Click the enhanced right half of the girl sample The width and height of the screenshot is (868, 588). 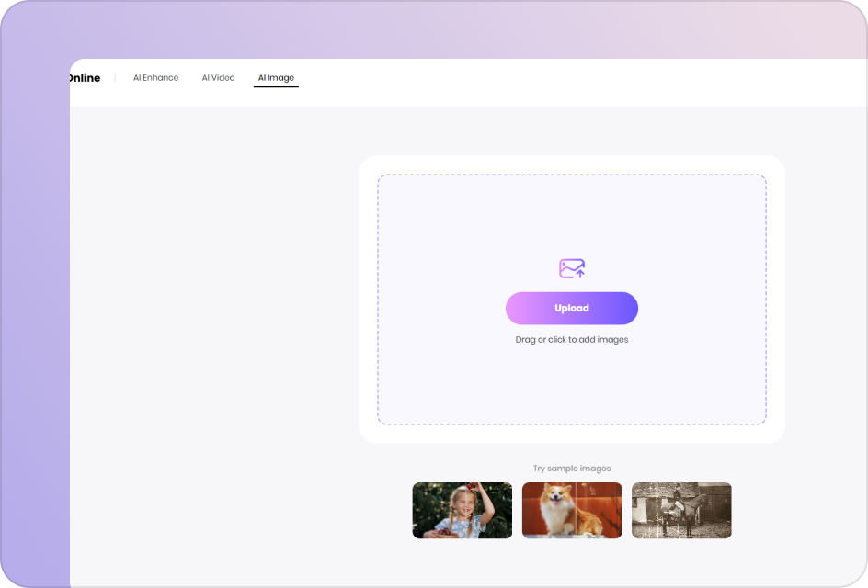coord(489,511)
